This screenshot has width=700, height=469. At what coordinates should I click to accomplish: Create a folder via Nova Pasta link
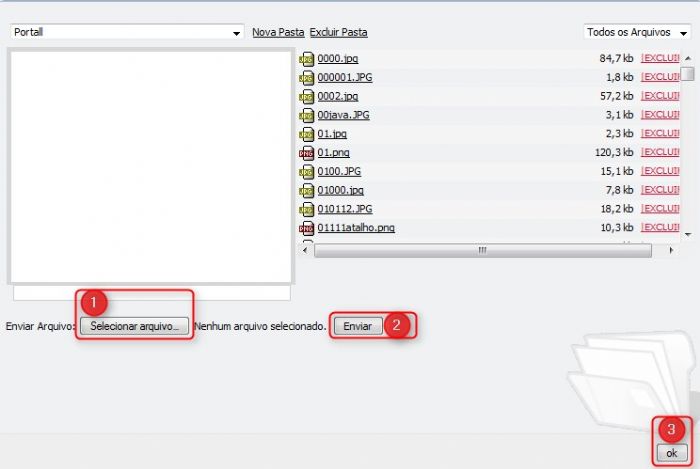(278, 32)
